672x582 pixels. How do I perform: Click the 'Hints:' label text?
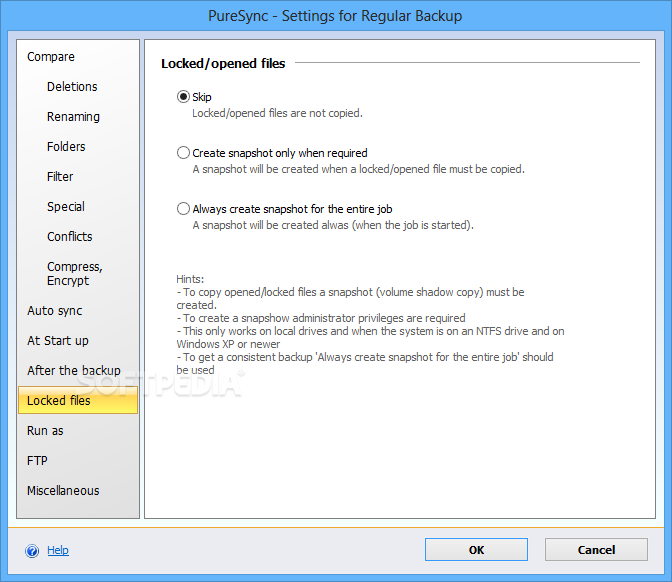click(190, 279)
